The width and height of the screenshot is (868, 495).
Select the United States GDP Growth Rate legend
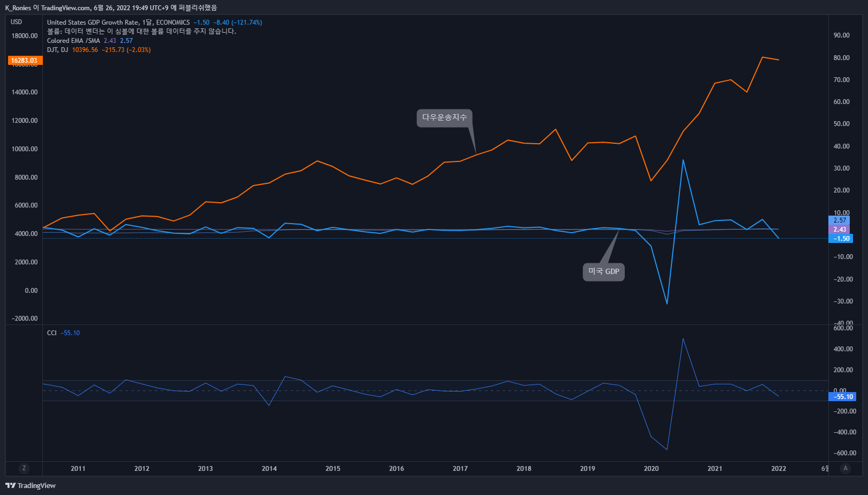(118, 23)
